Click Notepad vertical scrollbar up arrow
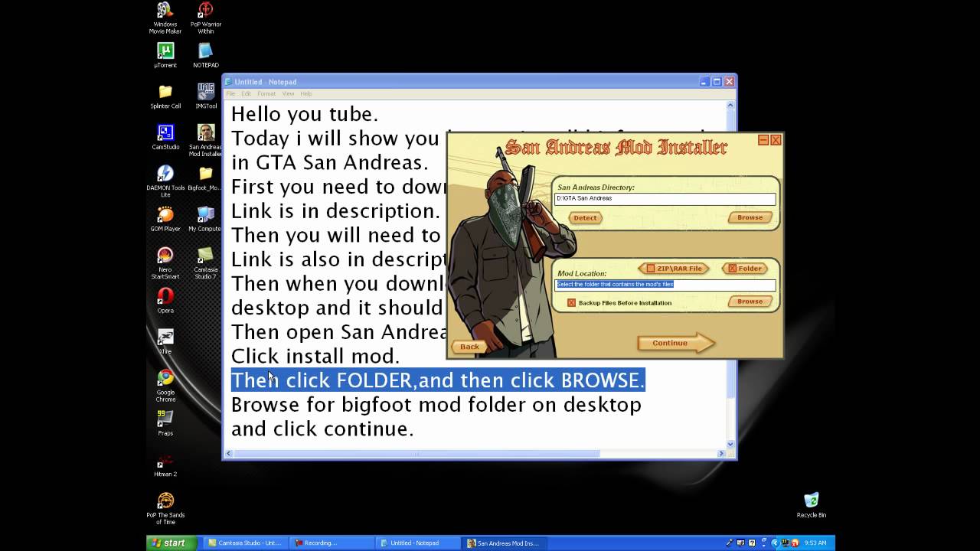Viewport: 980px width, 551px height. click(x=730, y=106)
